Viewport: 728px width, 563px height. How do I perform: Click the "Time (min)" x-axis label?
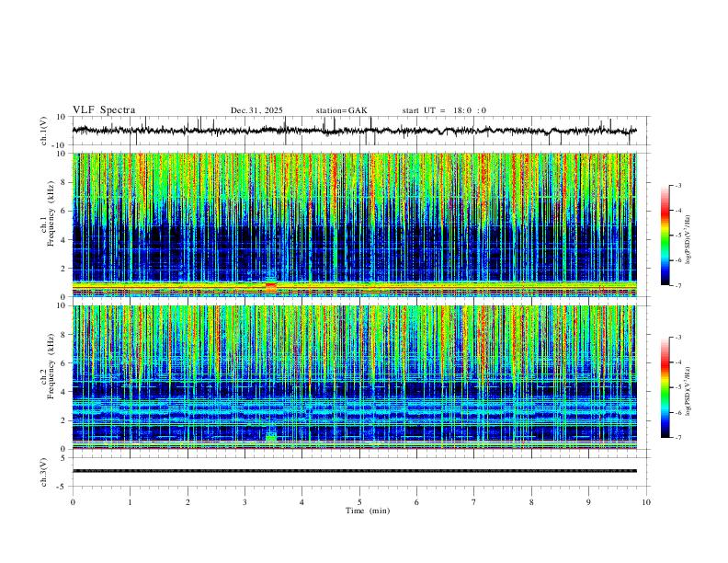click(x=368, y=511)
